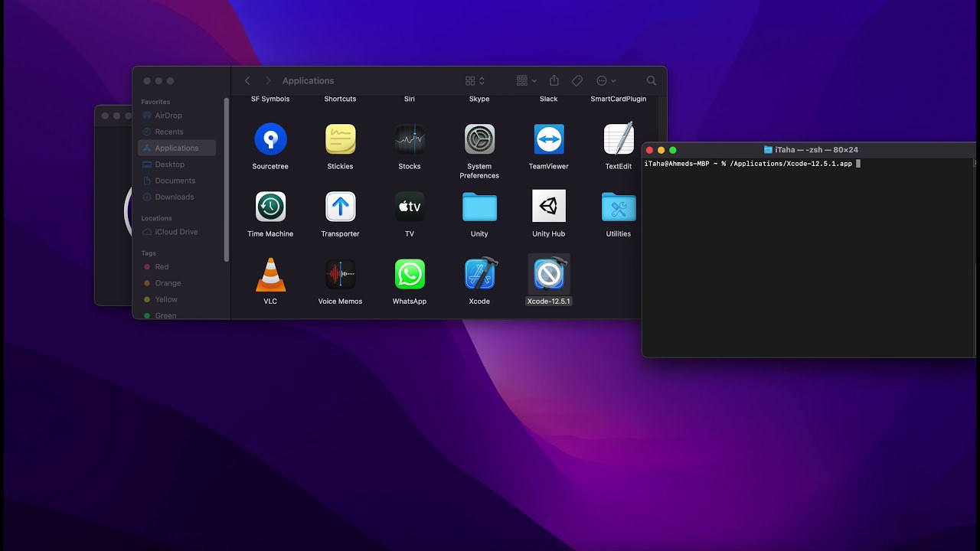The image size is (980, 551).
Task: Select the VLC cone icon
Action: click(270, 274)
